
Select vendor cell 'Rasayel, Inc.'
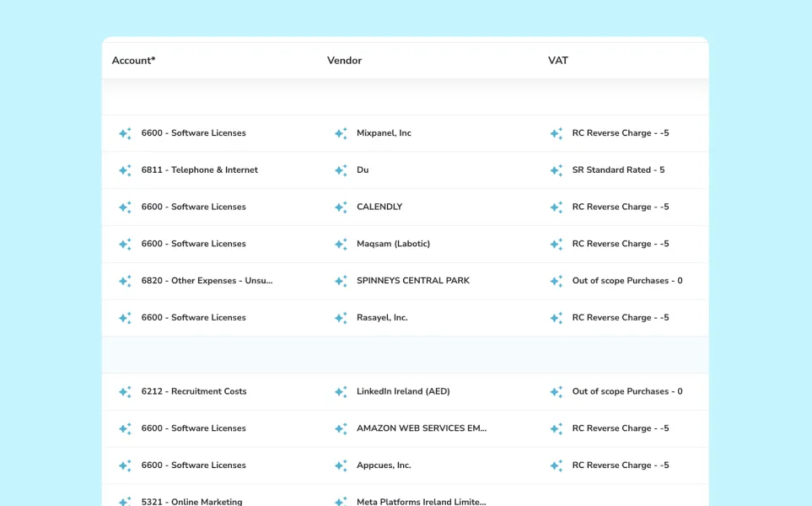[382, 317]
